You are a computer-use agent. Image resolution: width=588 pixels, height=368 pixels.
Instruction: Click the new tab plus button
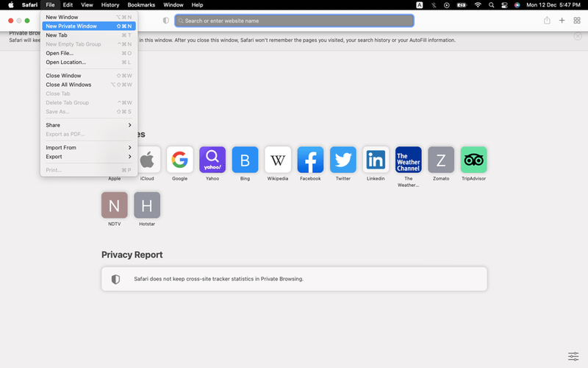click(562, 21)
